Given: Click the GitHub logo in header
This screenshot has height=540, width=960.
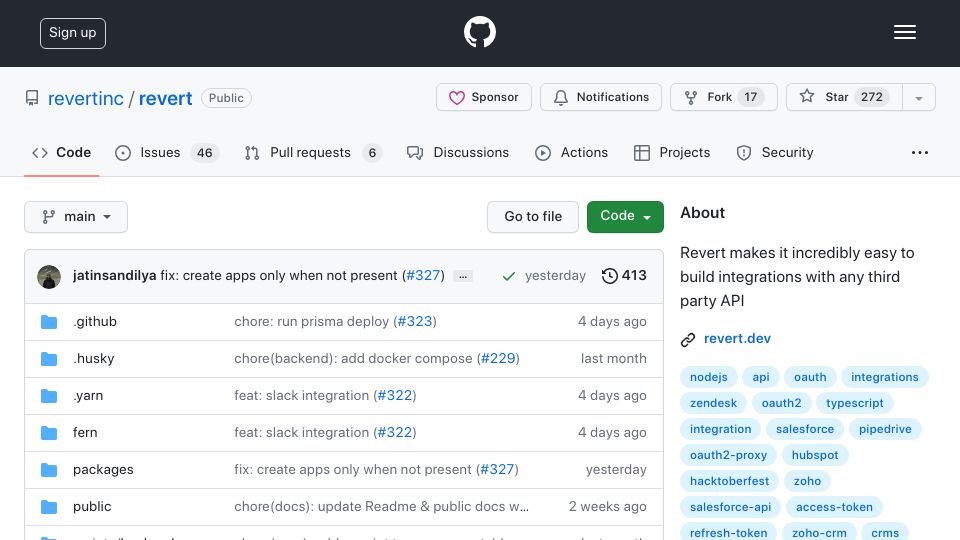Looking at the screenshot, I should [x=479, y=32].
